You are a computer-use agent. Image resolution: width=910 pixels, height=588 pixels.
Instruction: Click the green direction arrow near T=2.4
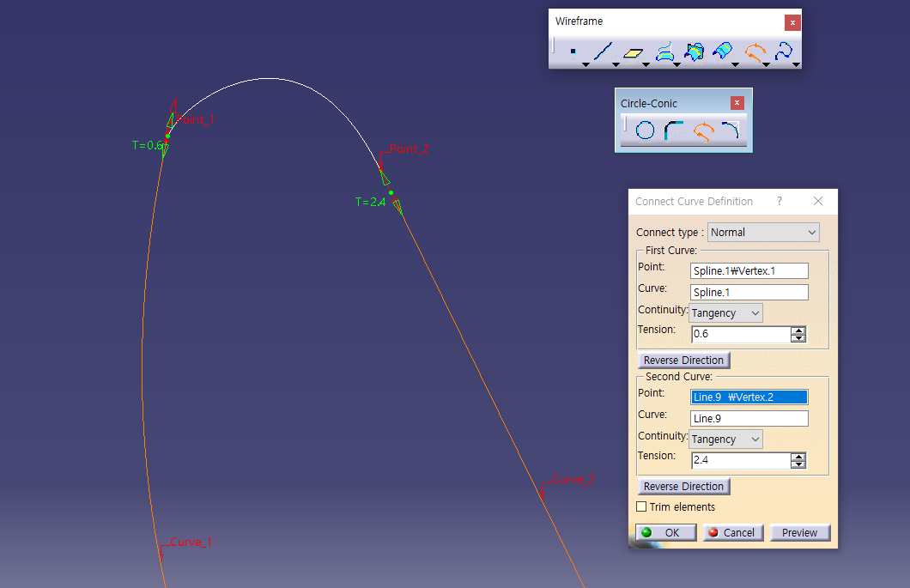(398, 206)
